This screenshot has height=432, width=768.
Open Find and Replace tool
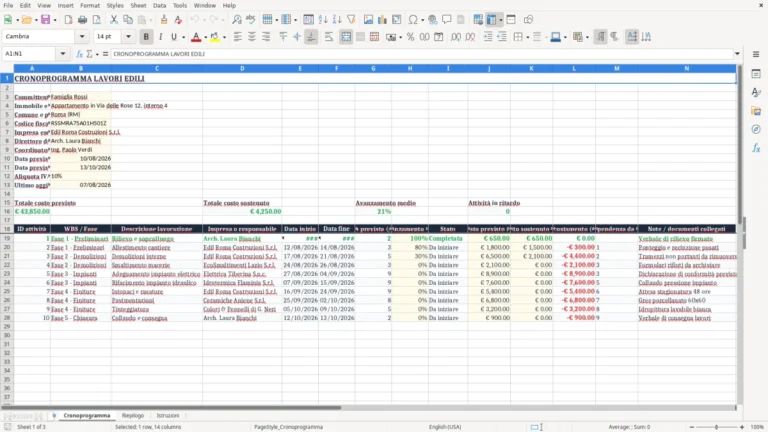pyautogui.click(x=237, y=20)
